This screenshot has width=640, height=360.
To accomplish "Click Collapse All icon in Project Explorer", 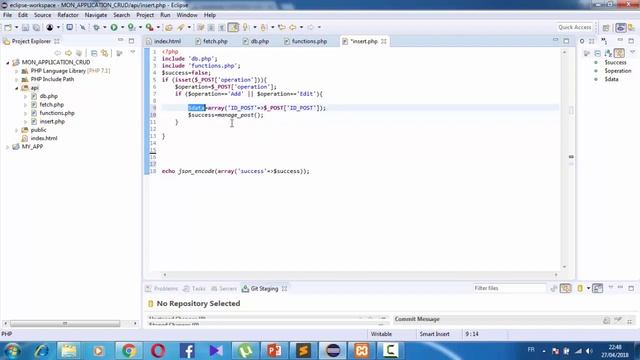I will 94,53.
